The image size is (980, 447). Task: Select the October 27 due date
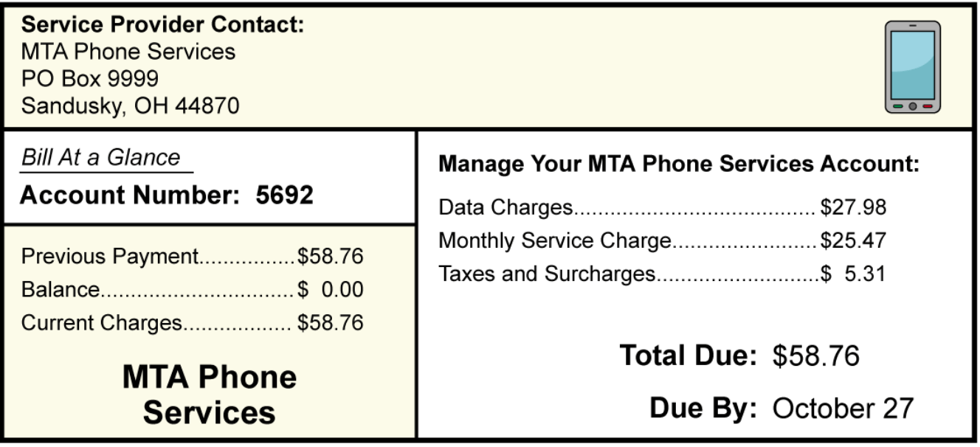pos(843,408)
